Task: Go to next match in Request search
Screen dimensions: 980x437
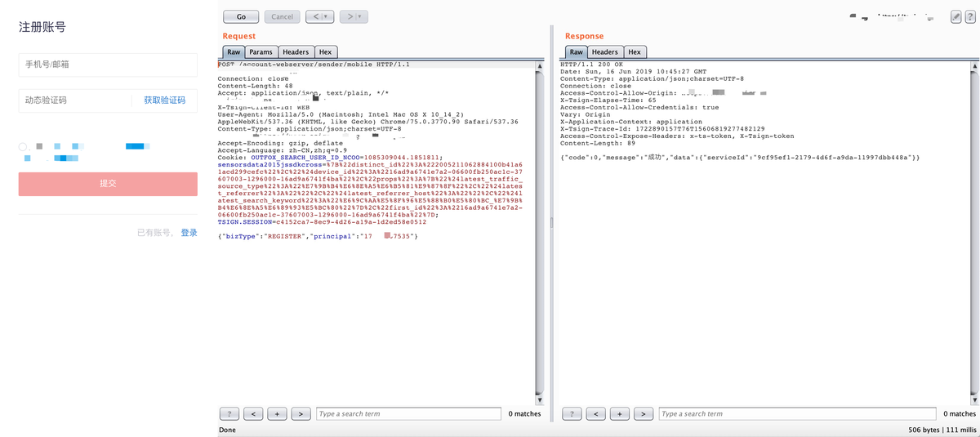Action: (301, 414)
